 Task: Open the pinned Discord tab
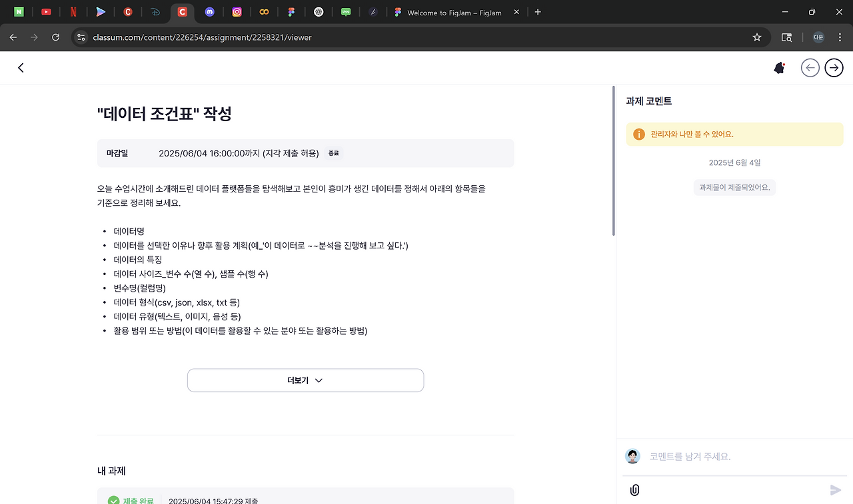click(210, 11)
